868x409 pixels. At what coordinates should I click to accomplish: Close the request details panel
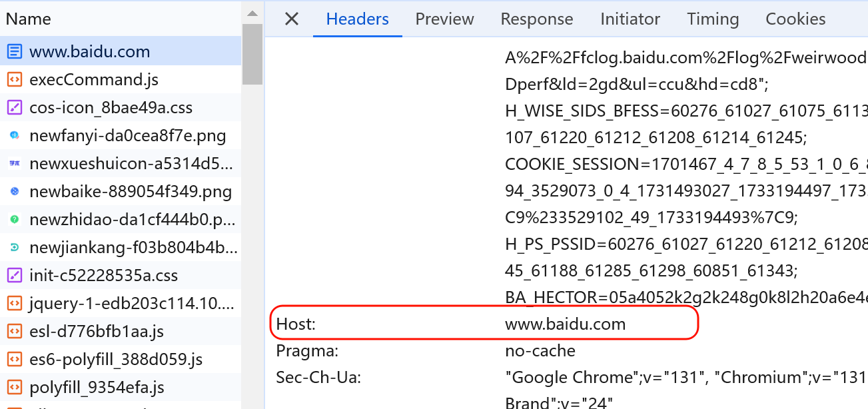(x=292, y=19)
